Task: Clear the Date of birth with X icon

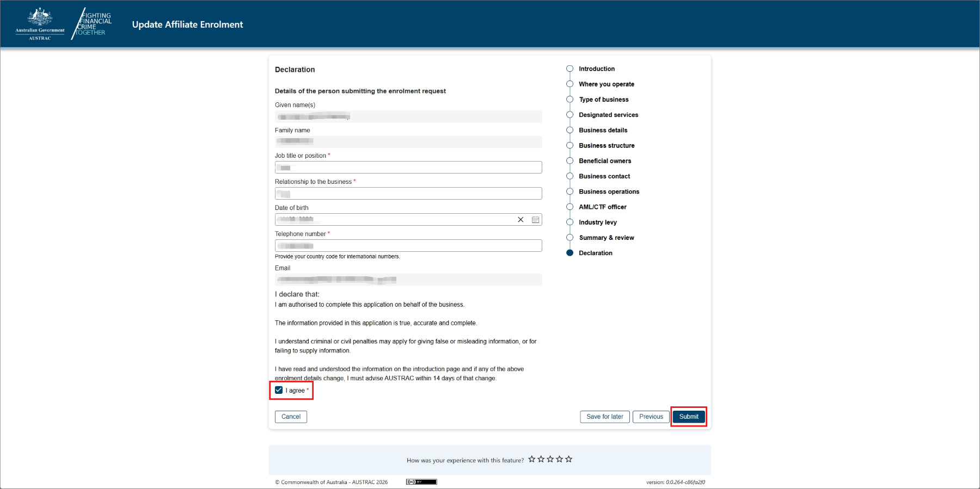Action: 520,220
